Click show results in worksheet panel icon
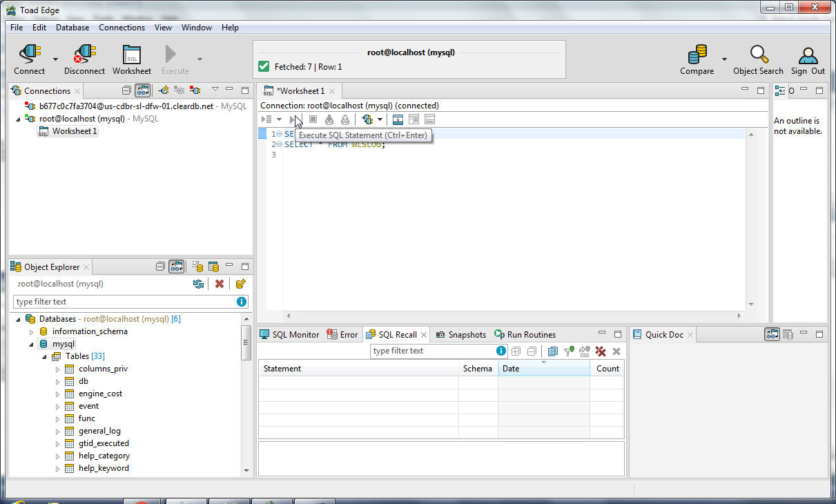 coord(398,119)
